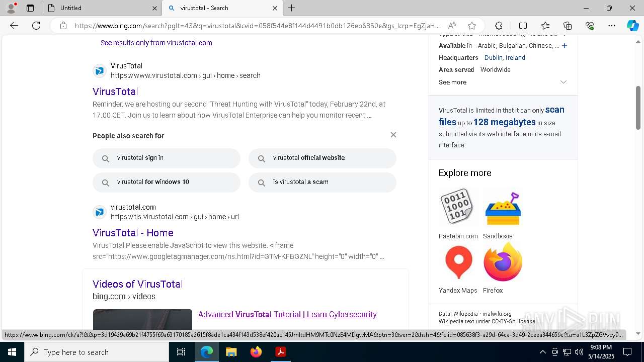Open the browser profile icon
Image resolution: width=644 pixels, height=362 pixels.
click(x=11, y=8)
